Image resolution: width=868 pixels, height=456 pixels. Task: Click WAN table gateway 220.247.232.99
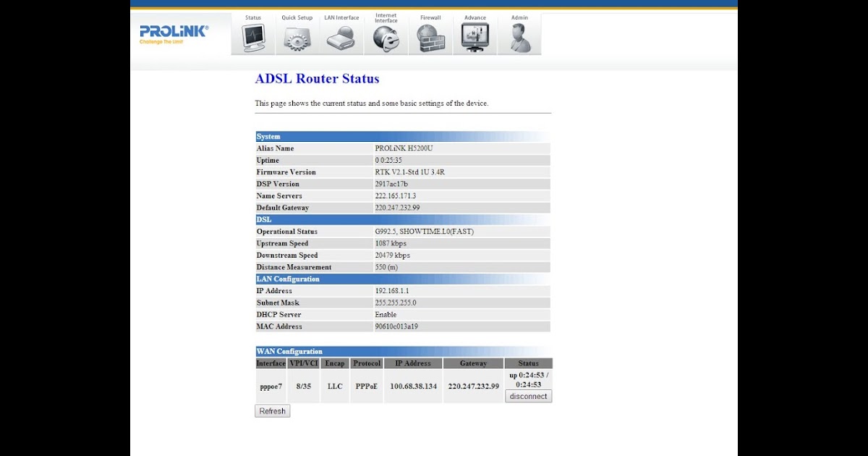(x=473, y=387)
